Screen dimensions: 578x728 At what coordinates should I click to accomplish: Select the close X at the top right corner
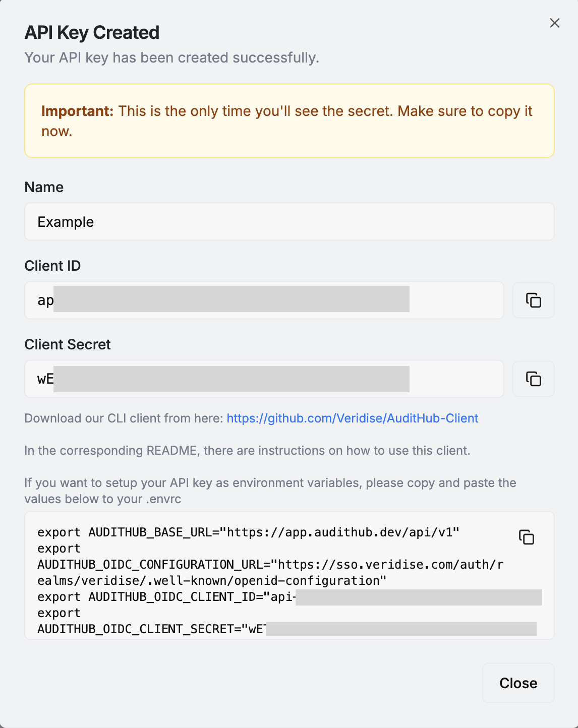point(555,23)
